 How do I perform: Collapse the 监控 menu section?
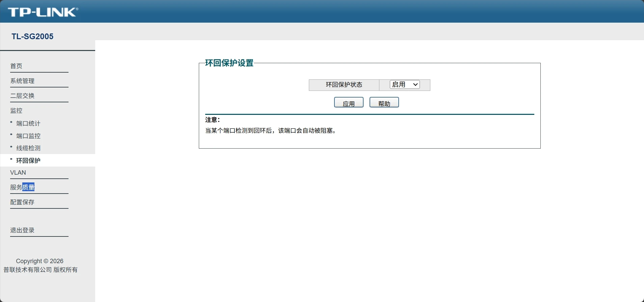point(16,110)
